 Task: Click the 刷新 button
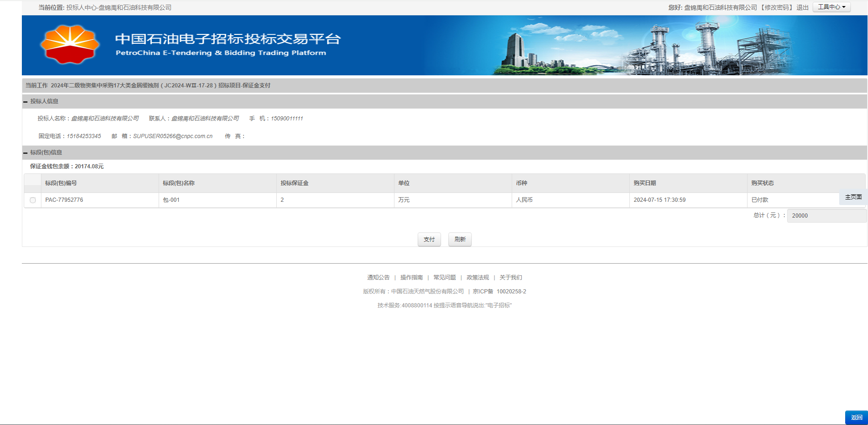pos(460,239)
